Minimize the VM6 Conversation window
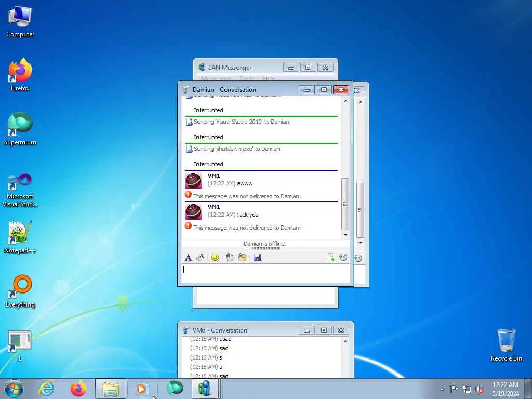Viewport: 532px width, 399px height. click(307, 330)
